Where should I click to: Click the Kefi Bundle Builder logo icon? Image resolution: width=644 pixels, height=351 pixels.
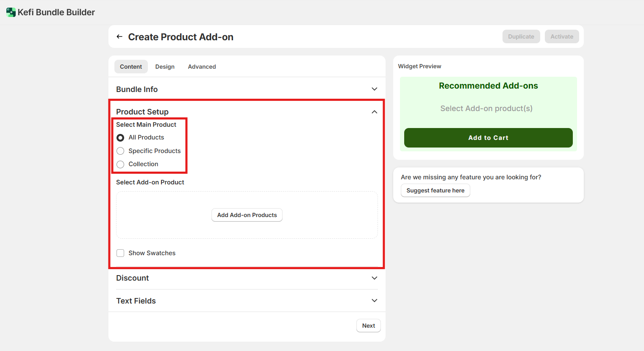tap(11, 12)
